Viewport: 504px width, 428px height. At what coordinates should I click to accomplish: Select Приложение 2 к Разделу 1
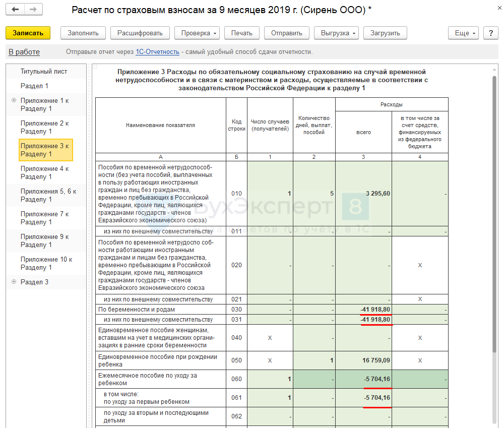coord(45,127)
